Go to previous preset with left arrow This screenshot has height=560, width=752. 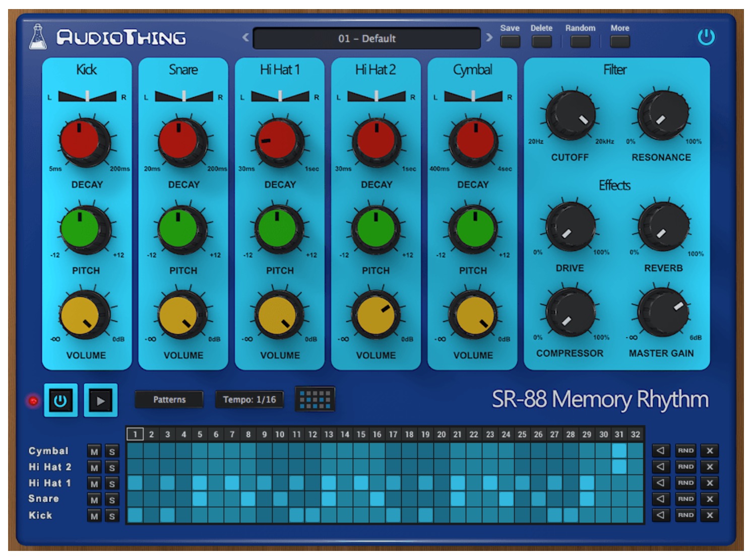coord(245,37)
